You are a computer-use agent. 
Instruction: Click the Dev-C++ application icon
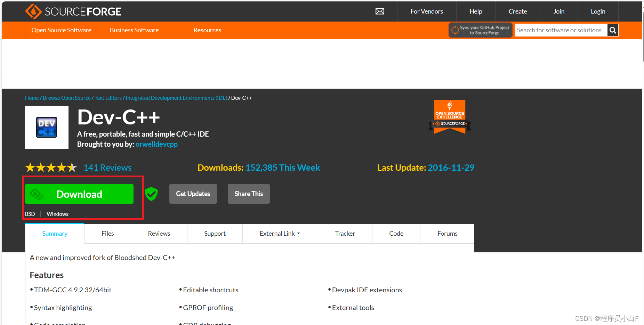tap(46, 127)
